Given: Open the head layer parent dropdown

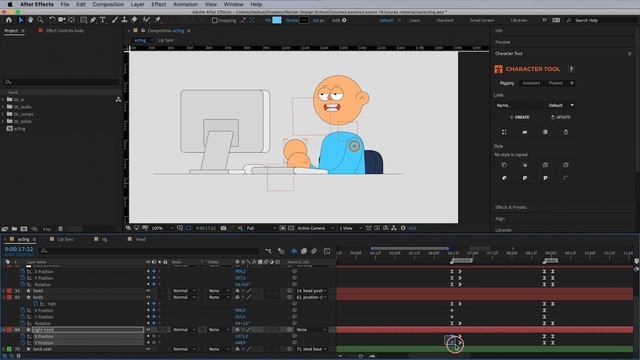Looking at the screenshot, I should pos(311,291).
